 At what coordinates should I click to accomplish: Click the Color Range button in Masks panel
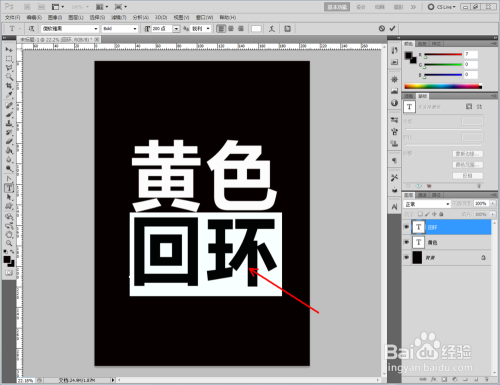[x=468, y=165]
